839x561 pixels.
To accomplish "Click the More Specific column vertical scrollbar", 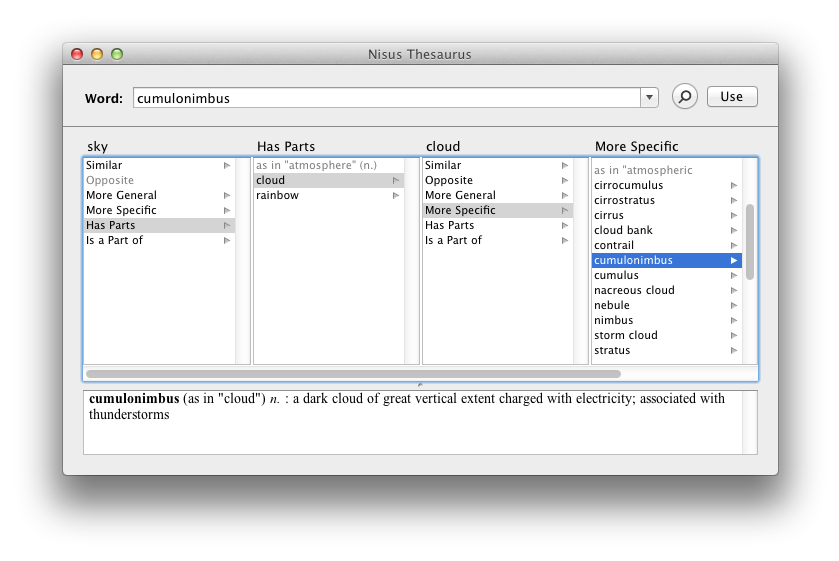I will [750, 241].
